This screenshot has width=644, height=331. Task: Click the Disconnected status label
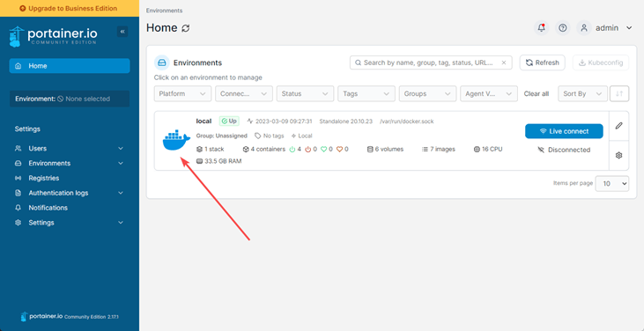(564, 150)
